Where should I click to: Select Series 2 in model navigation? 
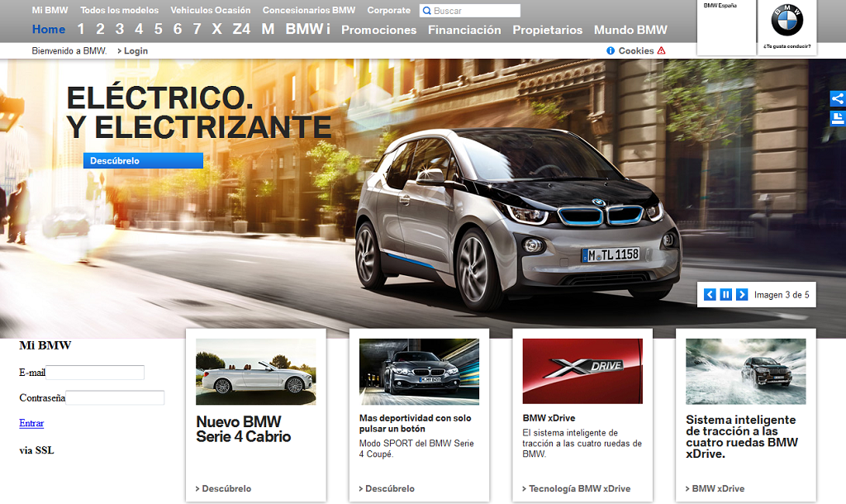[100, 29]
